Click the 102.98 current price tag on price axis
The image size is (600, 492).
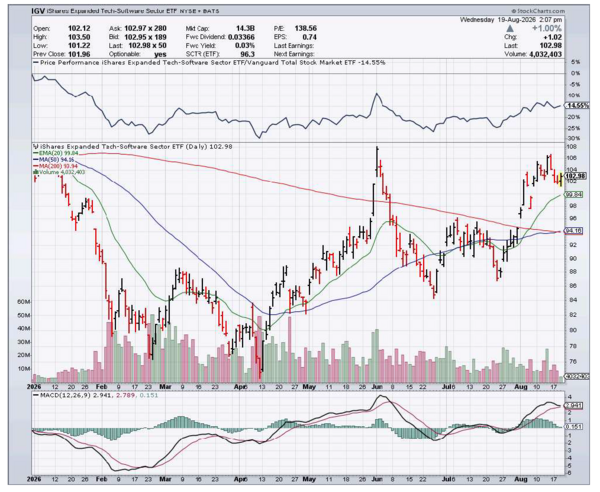click(575, 176)
